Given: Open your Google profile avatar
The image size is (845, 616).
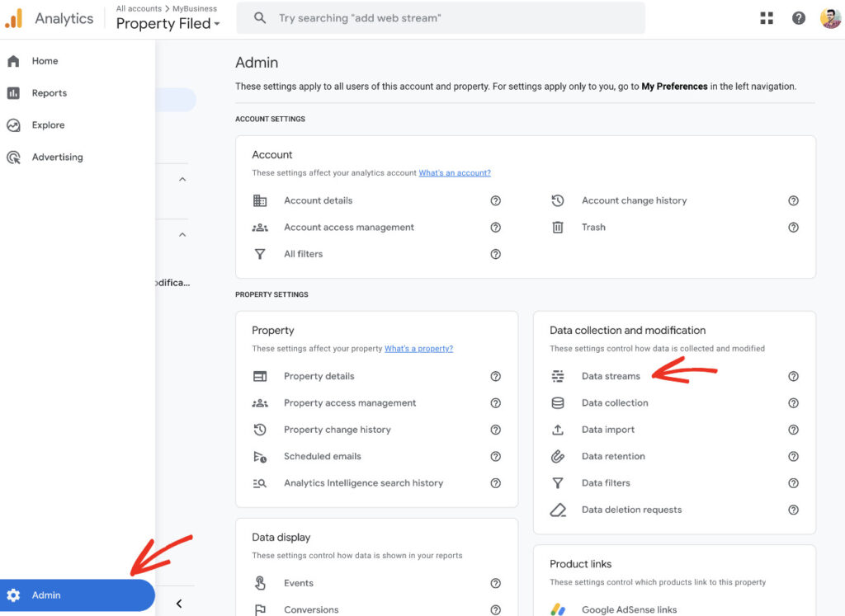Looking at the screenshot, I should (x=830, y=17).
